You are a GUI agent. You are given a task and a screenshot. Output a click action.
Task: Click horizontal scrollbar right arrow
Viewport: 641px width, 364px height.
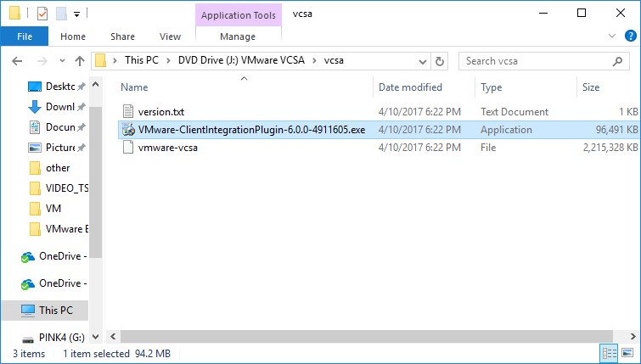tap(633, 337)
